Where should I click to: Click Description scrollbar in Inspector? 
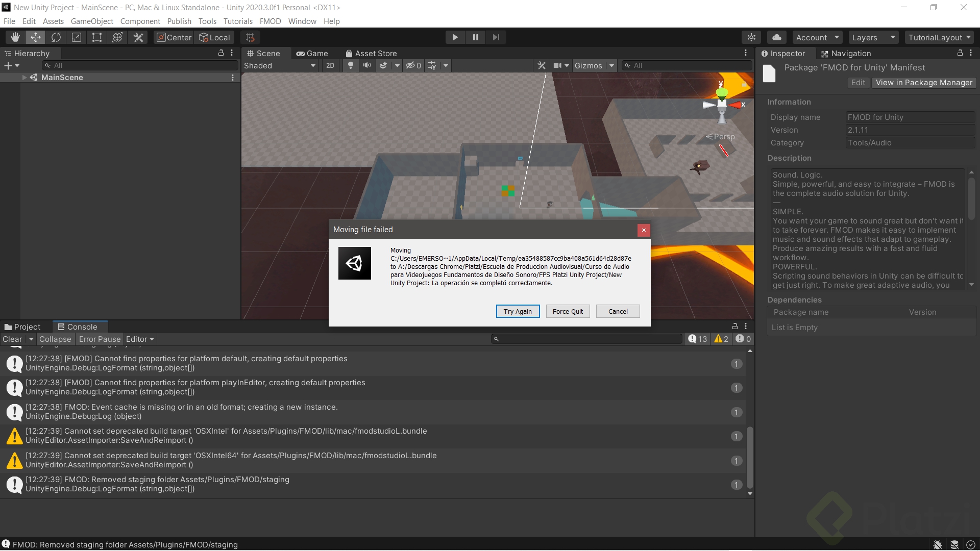click(x=971, y=199)
